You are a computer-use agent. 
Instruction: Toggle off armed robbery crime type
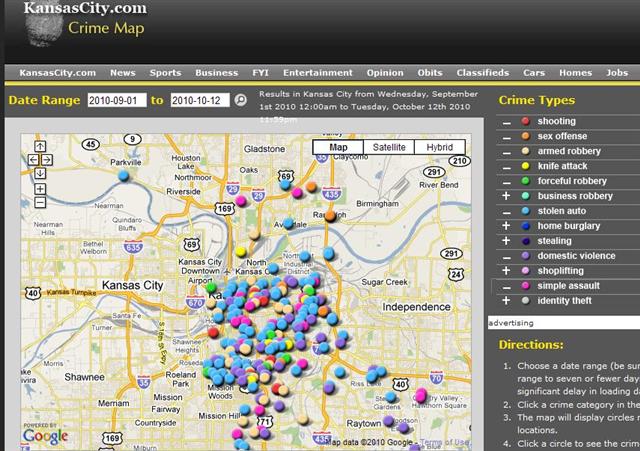[x=507, y=152]
